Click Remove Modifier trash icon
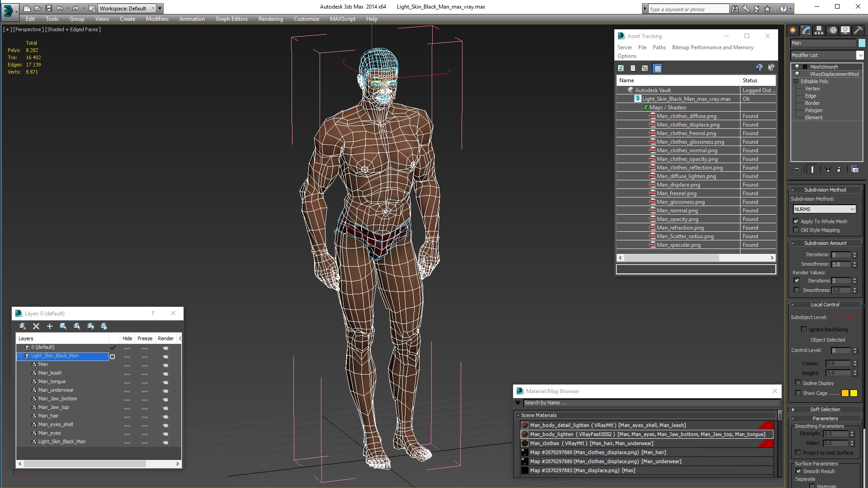Image resolution: width=868 pixels, height=488 pixels. coord(839,169)
